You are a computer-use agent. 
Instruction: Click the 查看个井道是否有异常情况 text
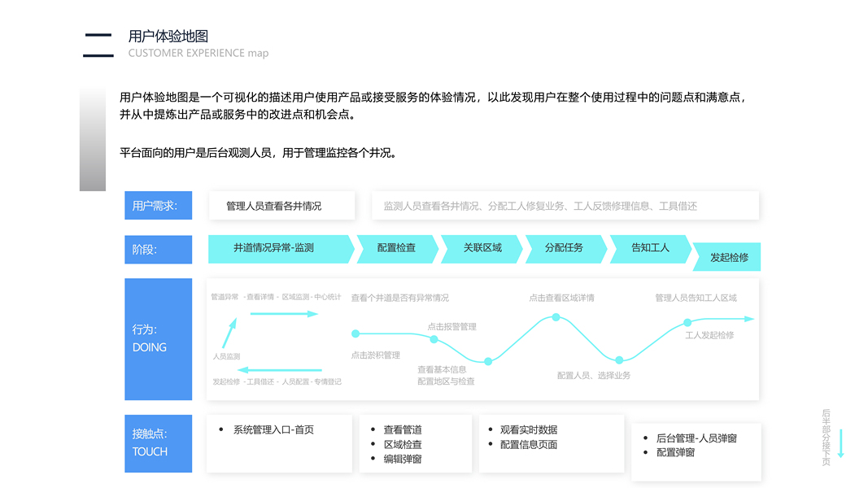(x=399, y=298)
